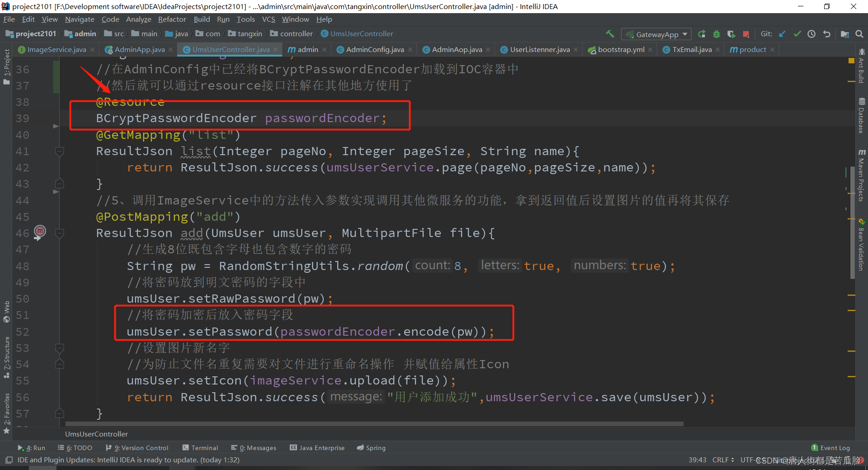Viewport: 868px width, 470px height.
Task: Open the TODO tool window
Action: [x=75, y=448]
